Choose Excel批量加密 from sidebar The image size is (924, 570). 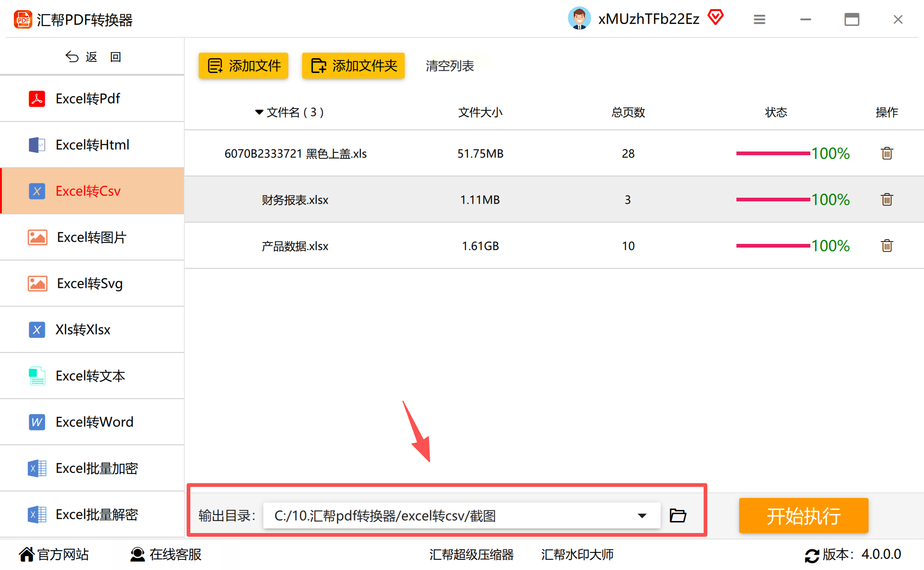pyautogui.click(x=97, y=468)
